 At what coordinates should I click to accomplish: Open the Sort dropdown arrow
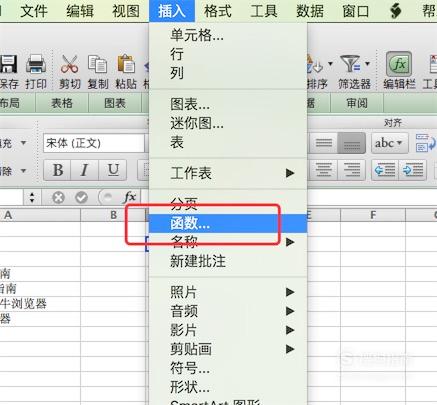coord(330,63)
